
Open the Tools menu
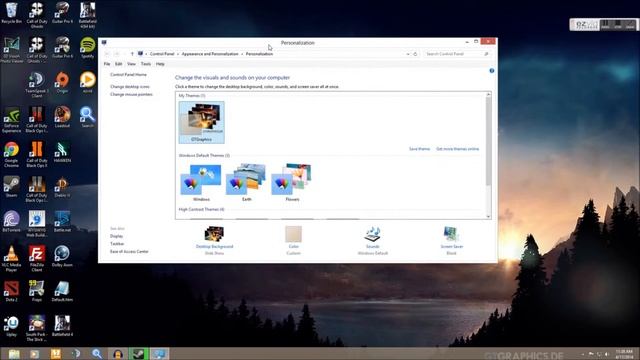click(x=146, y=64)
